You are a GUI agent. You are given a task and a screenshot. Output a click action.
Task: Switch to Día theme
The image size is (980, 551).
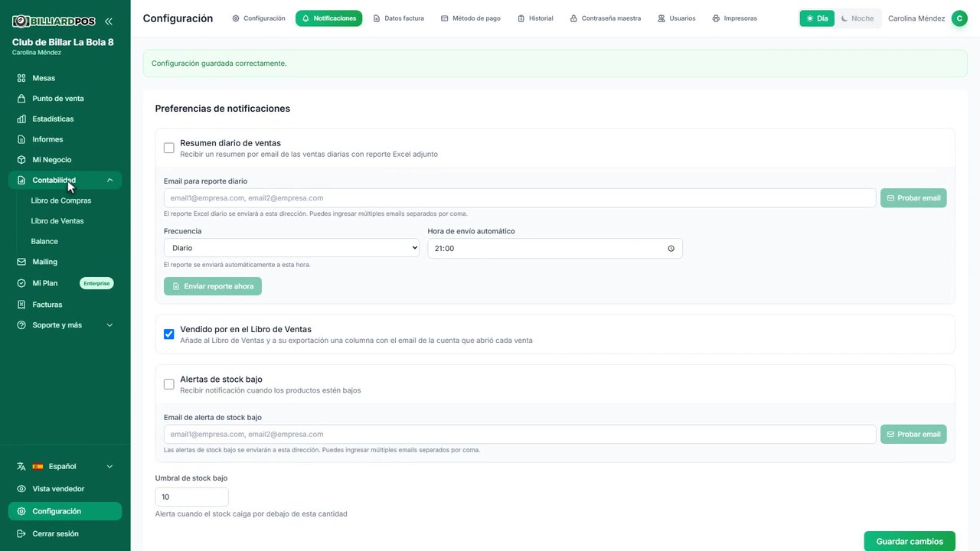pos(817,18)
